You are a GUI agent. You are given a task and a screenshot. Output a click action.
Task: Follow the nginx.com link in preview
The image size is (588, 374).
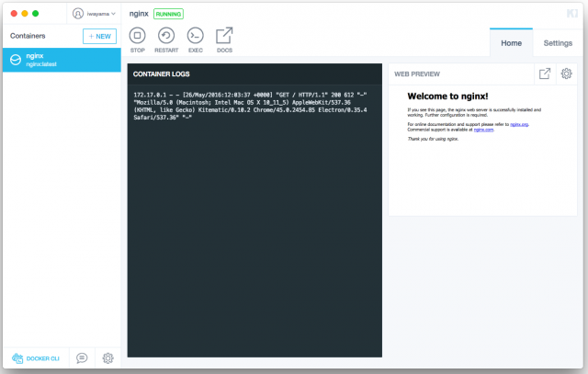tap(483, 130)
